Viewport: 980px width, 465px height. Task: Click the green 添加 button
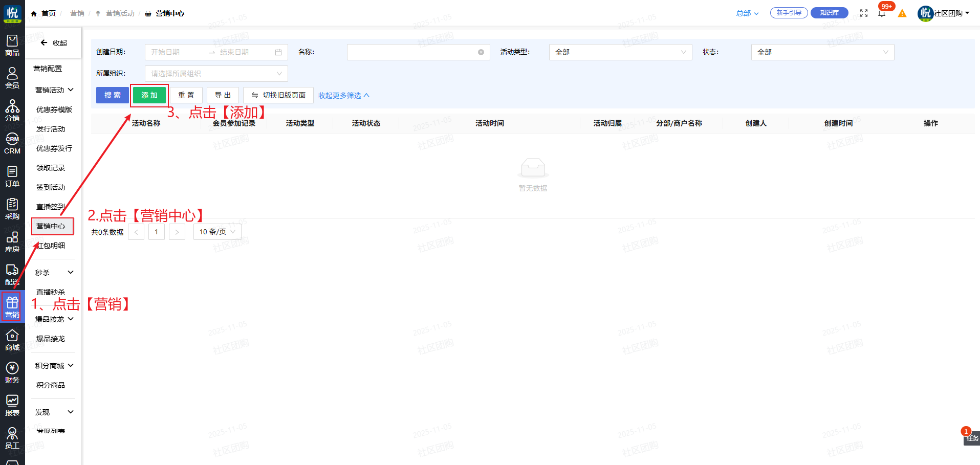(149, 95)
